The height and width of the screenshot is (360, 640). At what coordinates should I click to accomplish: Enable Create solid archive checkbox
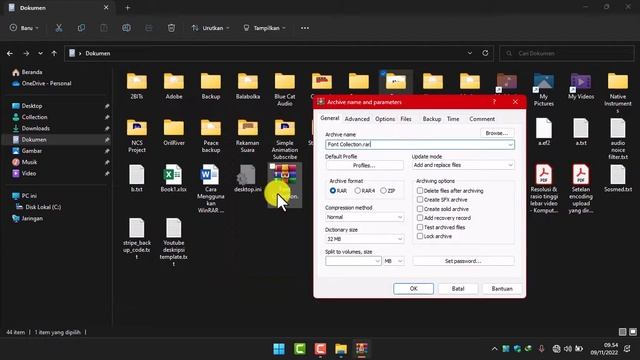pos(420,209)
